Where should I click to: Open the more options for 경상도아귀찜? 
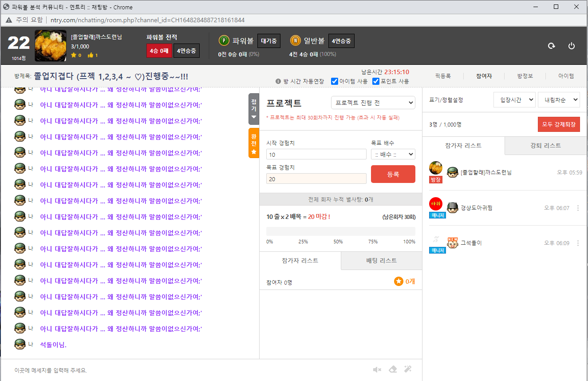click(x=578, y=208)
